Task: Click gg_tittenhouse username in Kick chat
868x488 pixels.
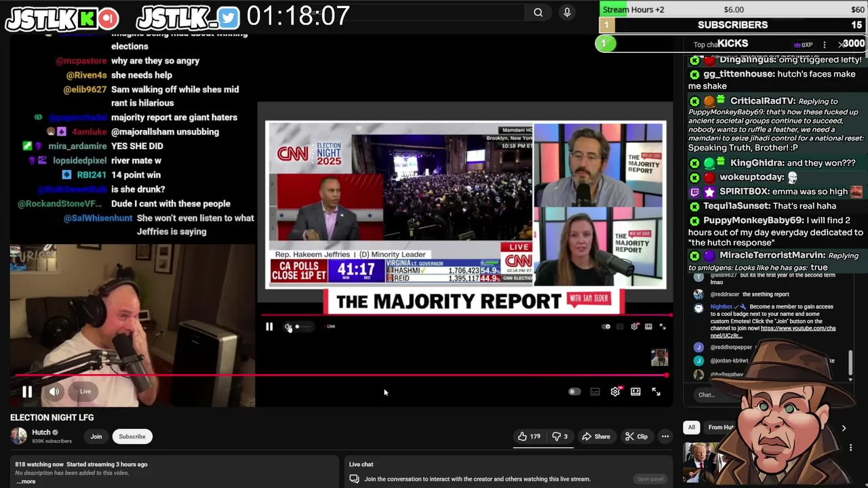Action: point(738,74)
